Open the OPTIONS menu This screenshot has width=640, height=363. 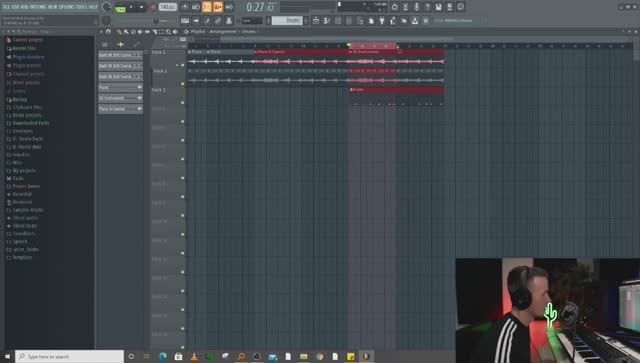[x=67, y=7]
